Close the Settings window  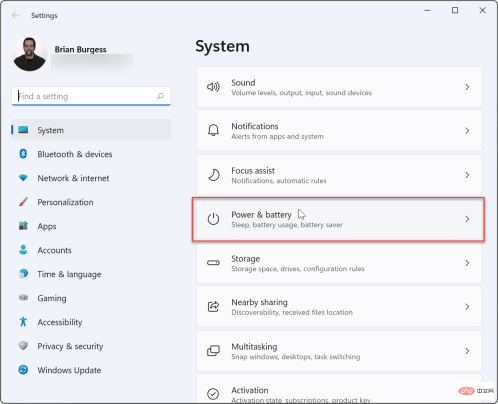click(x=482, y=10)
